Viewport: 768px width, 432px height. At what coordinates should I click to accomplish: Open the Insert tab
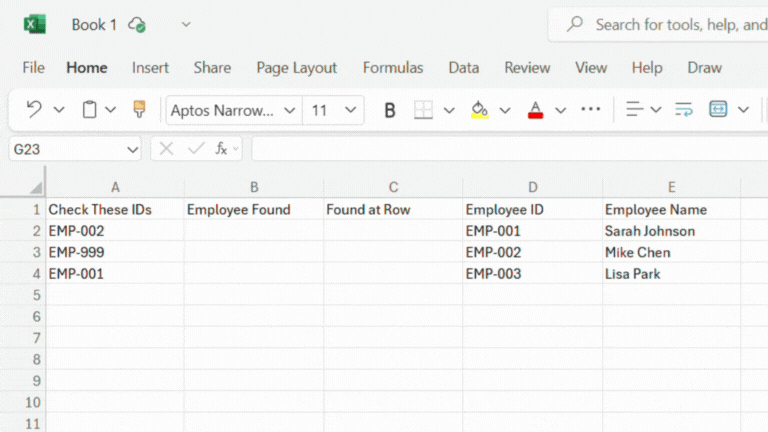coord(150,68)
